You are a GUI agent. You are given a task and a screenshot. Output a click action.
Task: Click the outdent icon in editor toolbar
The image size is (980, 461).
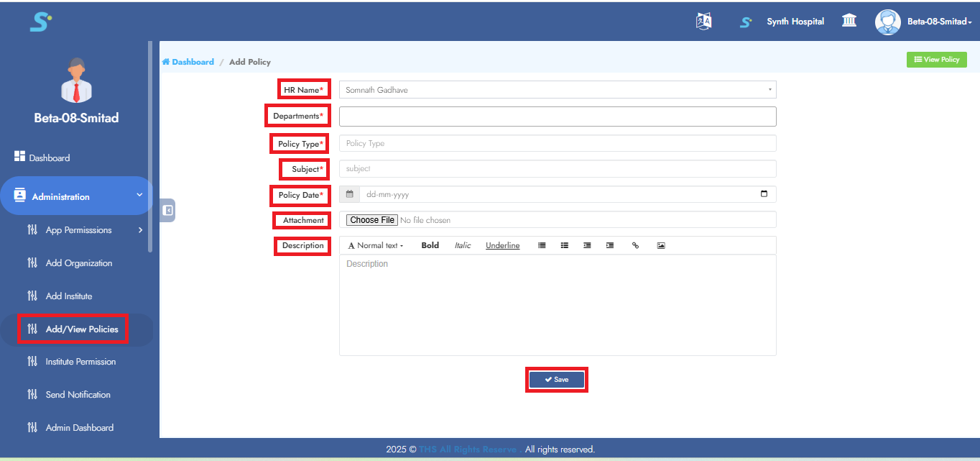coord(587,246)
